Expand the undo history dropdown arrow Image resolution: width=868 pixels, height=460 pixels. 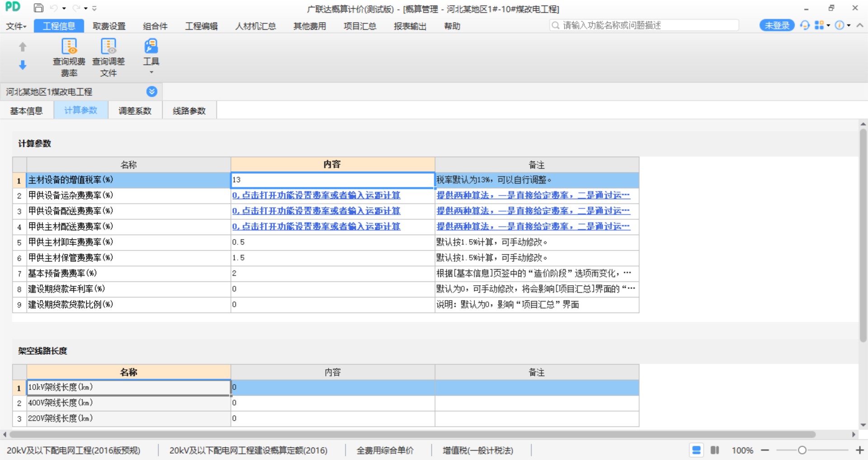click(64, 9)
